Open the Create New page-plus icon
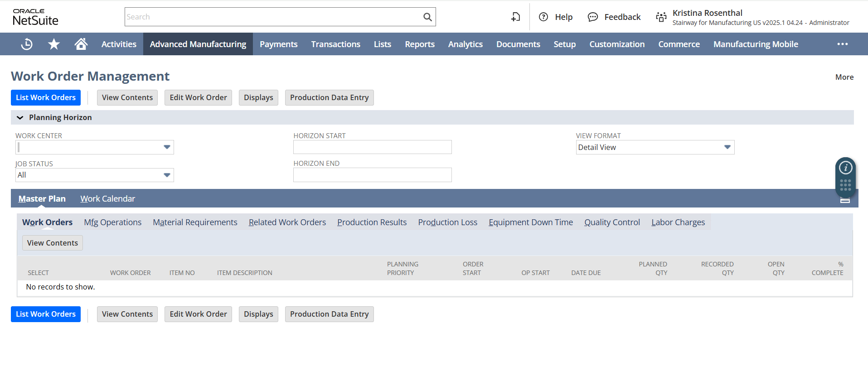 click(x=516, y=17)
